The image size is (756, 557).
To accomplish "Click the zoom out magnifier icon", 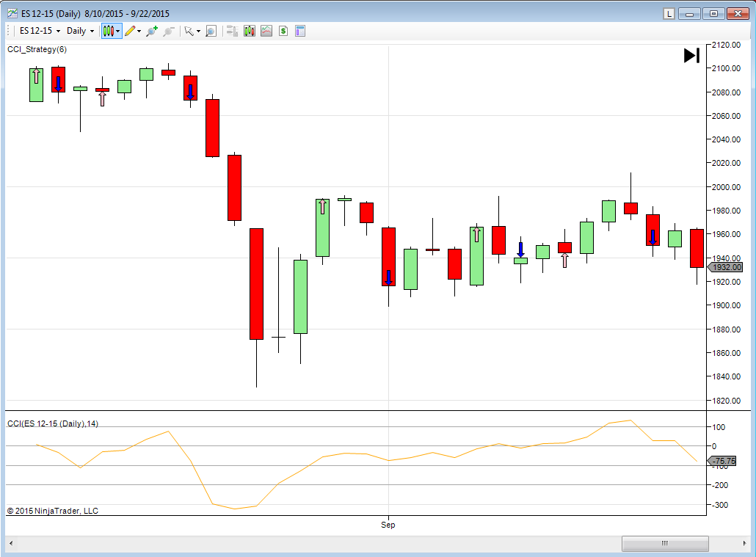I will click(x=168, y=32).
